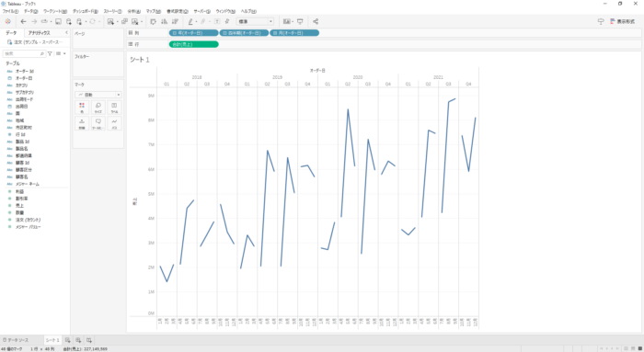Select the 市区町村 field
644x352 pixels.
[24, 128]
